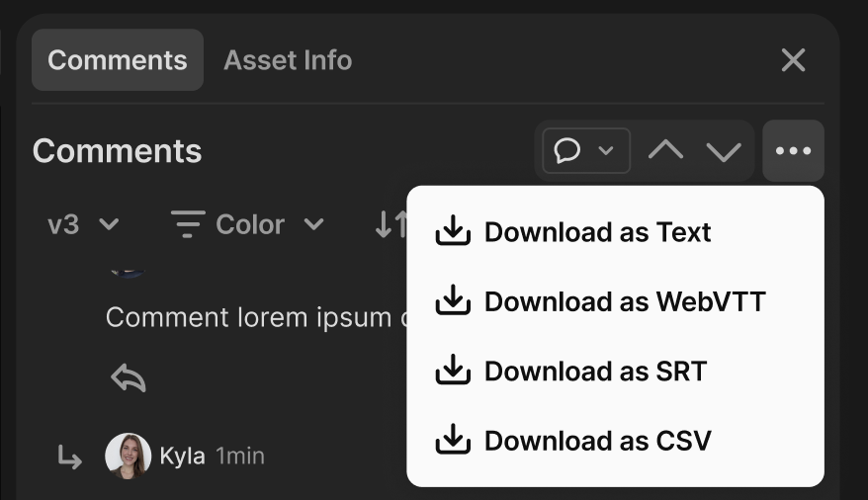The height and width of the screenshot is (500, 868).
Task: Click the download icon beside Text option
Action: [x=453, y=232]
